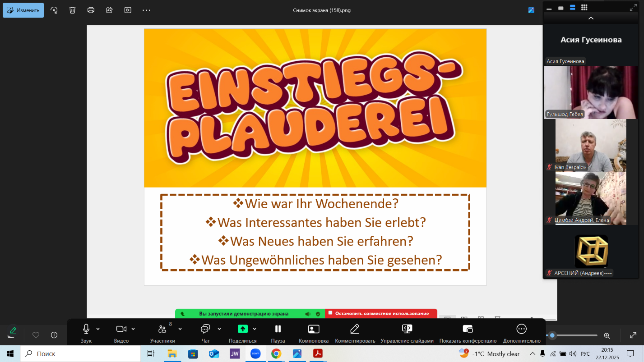The width and height of the screenshot is (644, 362).
Task: Toggle the camera with the Видео button
Action: click(121, 329)
